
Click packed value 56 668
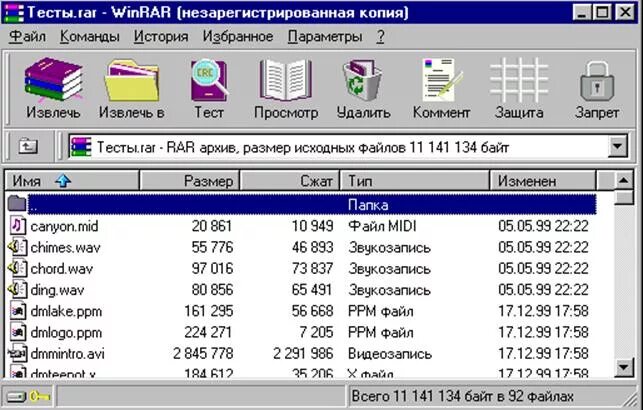click(312, 311)
